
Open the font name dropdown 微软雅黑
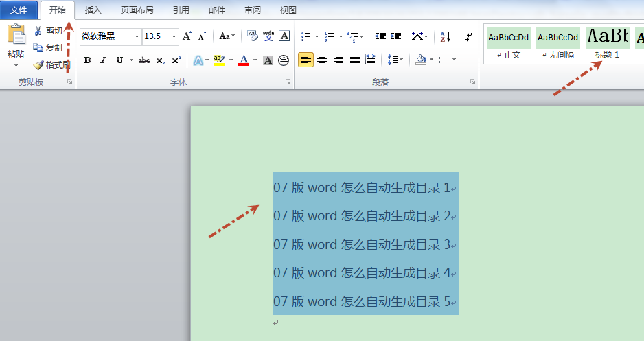coord(137,36)
